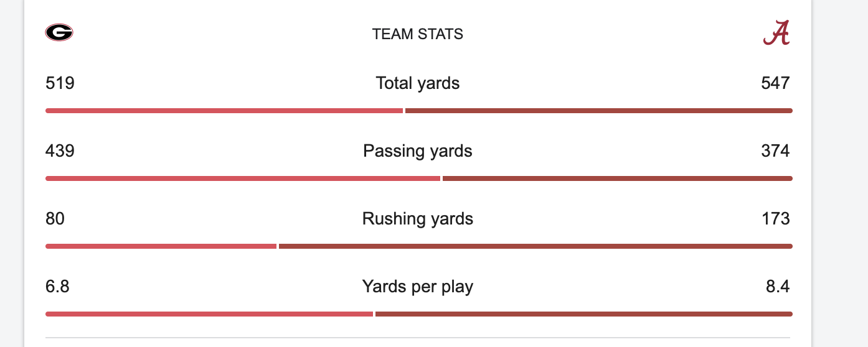Click Georgia's 439 passing yards value
Screen dimensions: 868x347
tap(60, 151)
